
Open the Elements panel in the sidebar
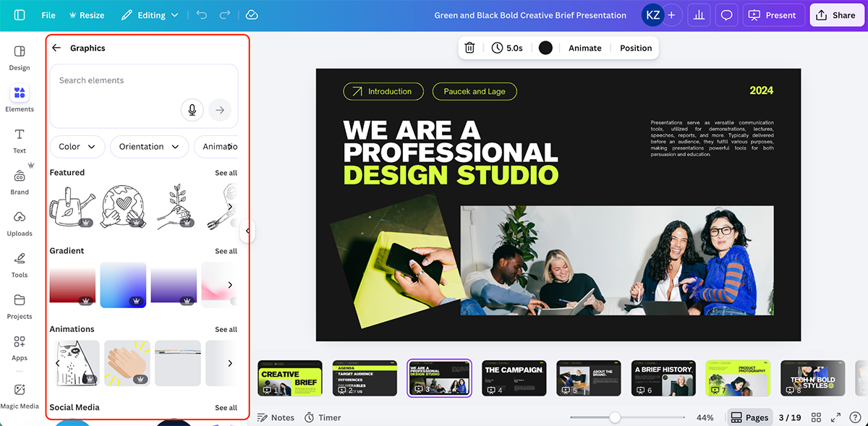click(x=20, y=98)
